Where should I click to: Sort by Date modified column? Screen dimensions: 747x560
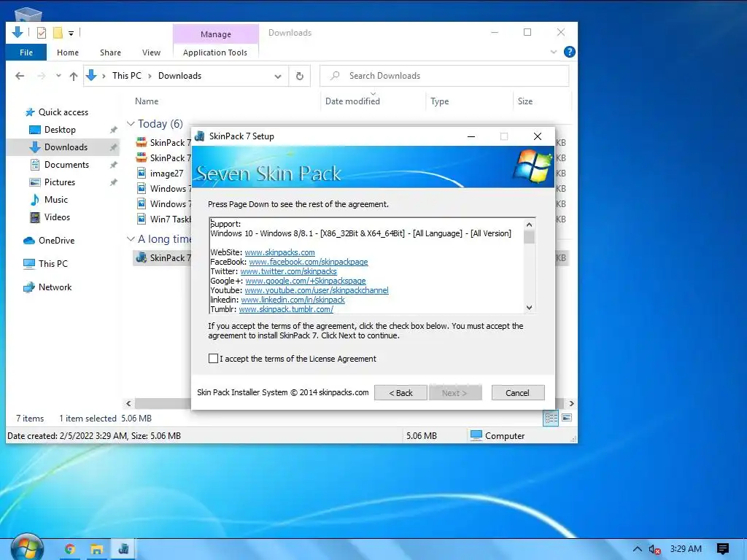pos(352,101)
